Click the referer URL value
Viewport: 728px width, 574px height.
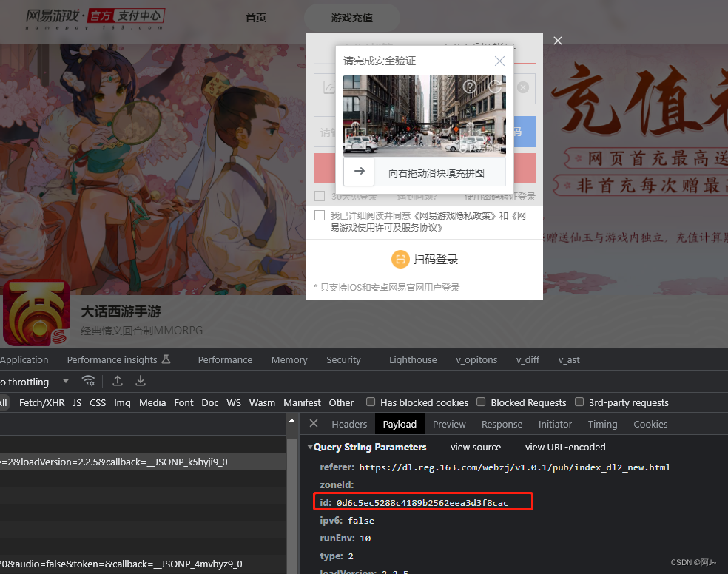point(514,467)
